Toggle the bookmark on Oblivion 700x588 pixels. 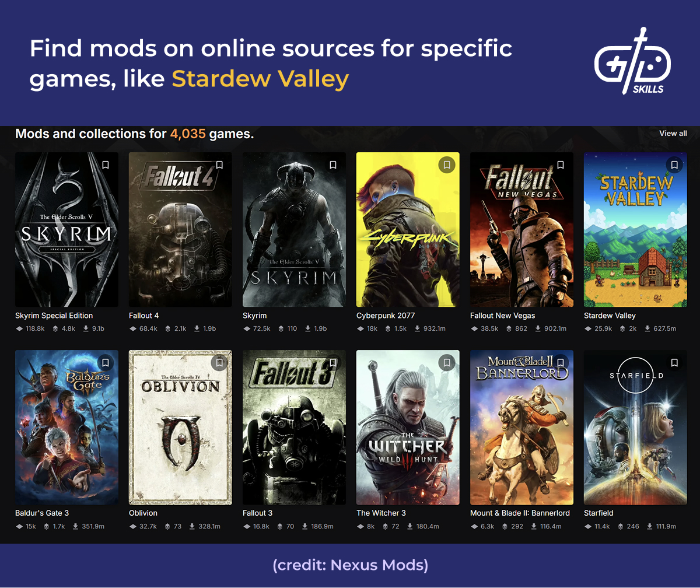coord(219,362)
